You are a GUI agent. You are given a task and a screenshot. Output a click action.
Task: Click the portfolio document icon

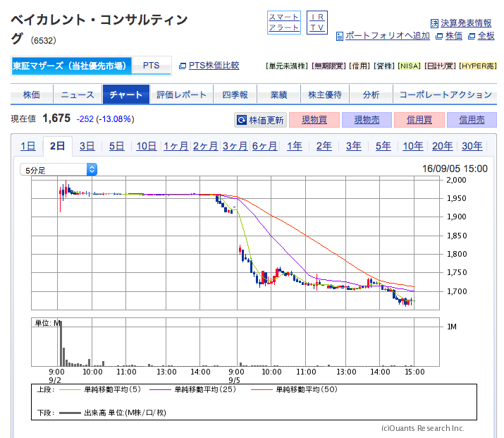click(340, 36)
